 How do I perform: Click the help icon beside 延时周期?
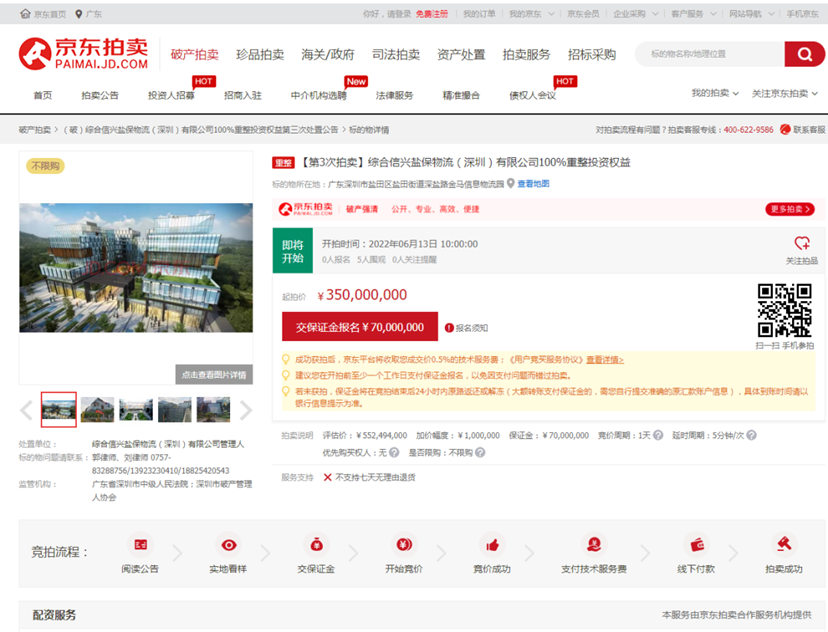(751, 435)
